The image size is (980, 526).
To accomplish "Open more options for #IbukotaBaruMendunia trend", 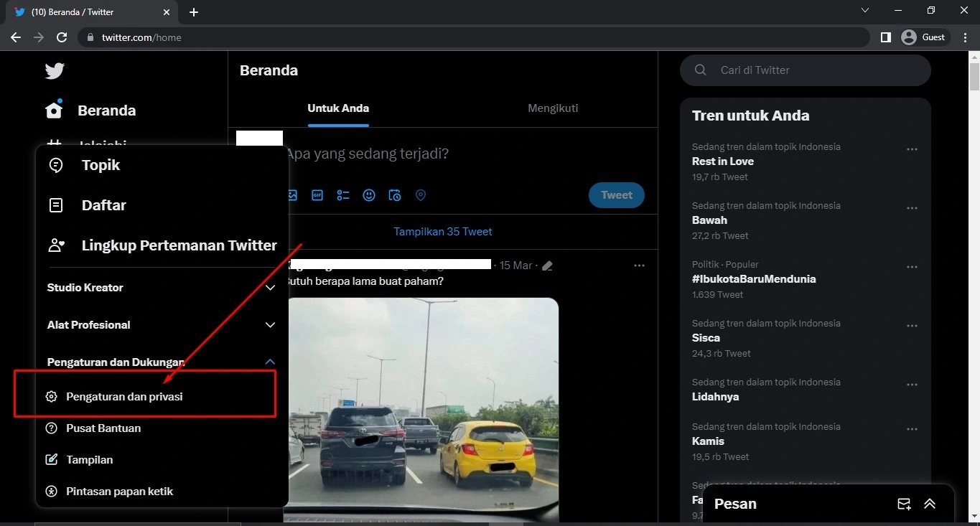I will 912,267.
